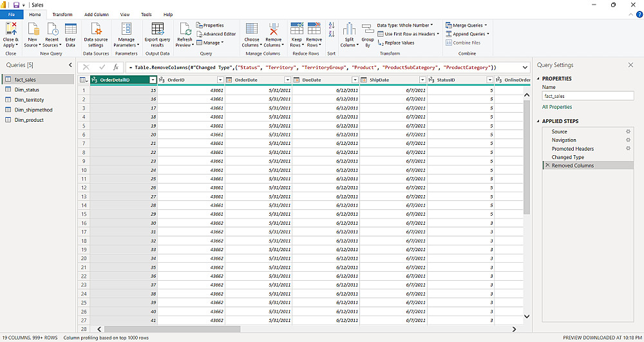
Task: Click the query Name input field
Action: coord(587,96)
